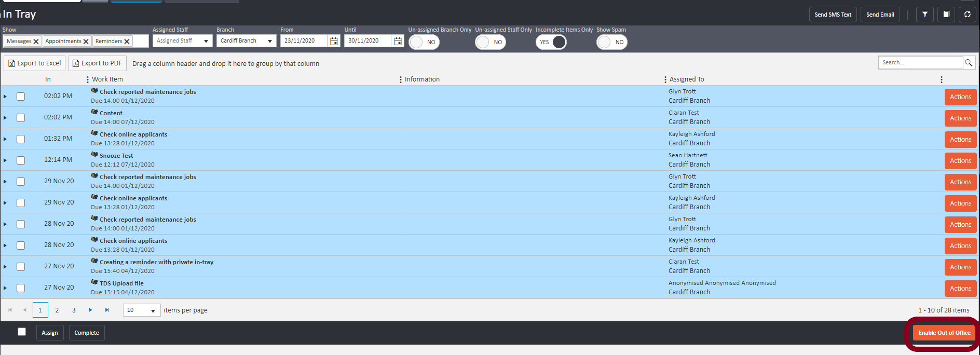The image size is (980, 355).
Task: Go to page 2 of results
Action: [57, 310]
